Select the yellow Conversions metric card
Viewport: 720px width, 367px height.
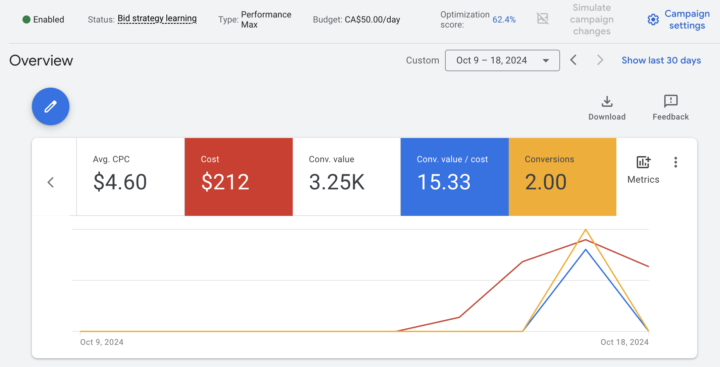(562, 177)
